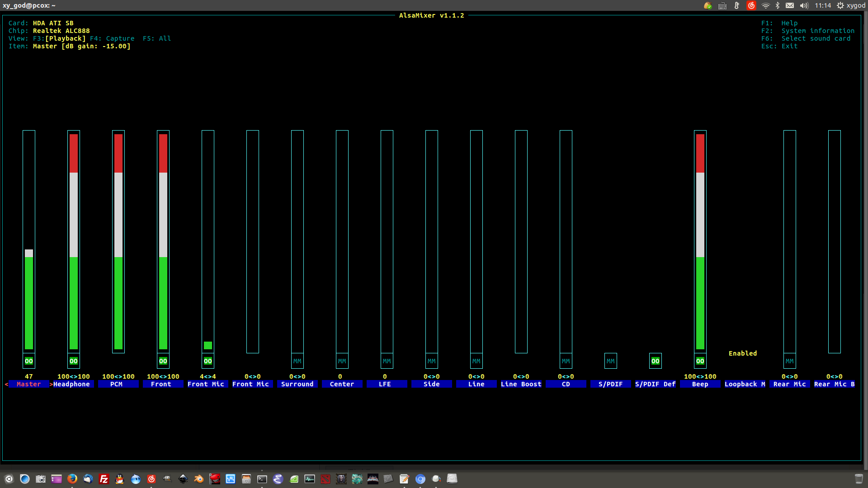Open the text editor notepad icon
The width and height of the screenshot is (868, 488).
[x=405, y=479]
